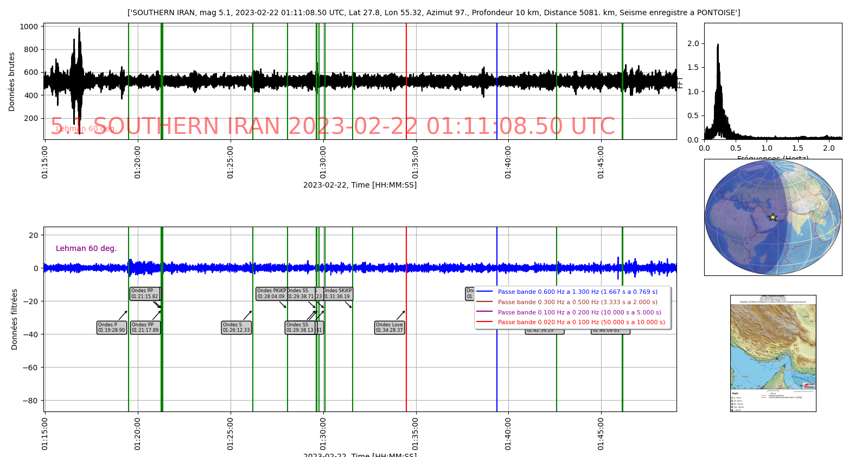Click the arrow from the Ondes S label
Screen dimensions: 868x457
(x=247, y=316)
